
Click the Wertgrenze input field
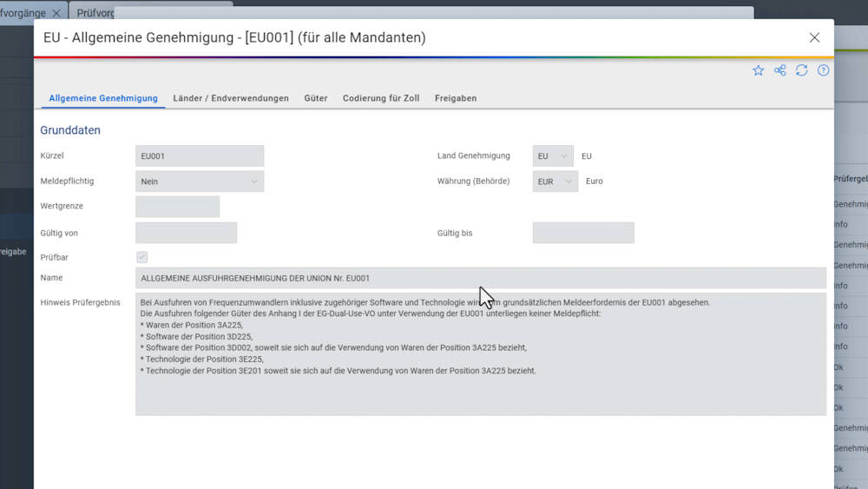tap(177, 207)
